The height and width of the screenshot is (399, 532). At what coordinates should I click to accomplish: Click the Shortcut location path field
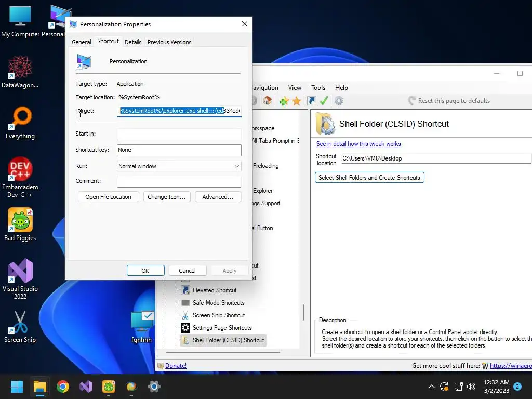[436, 158]
